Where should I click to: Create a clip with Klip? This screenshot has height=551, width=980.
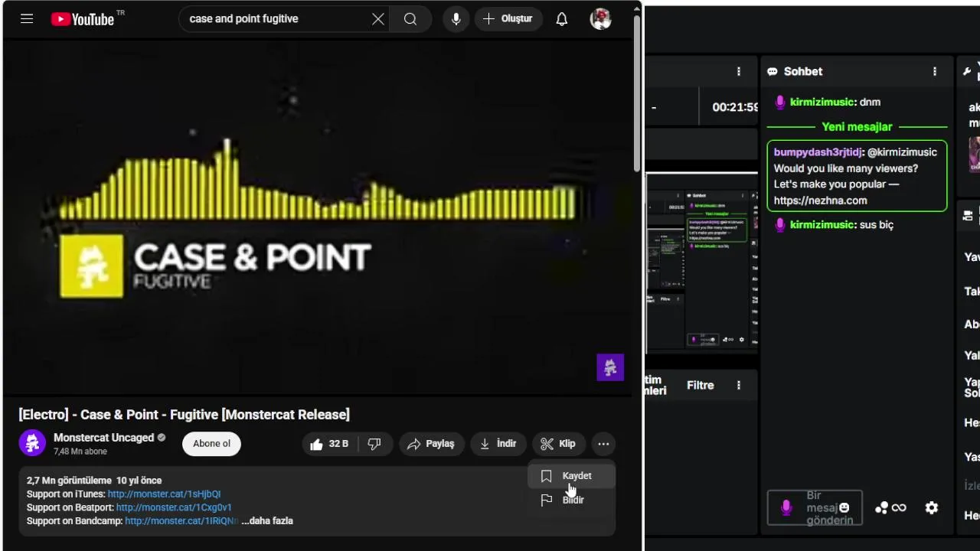(559, 444)
